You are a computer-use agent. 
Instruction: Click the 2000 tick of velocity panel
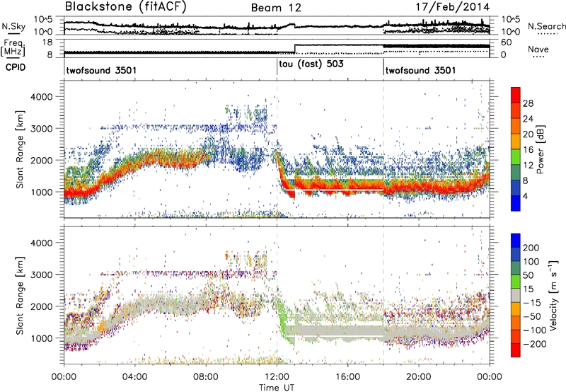(x=42, y=306)
